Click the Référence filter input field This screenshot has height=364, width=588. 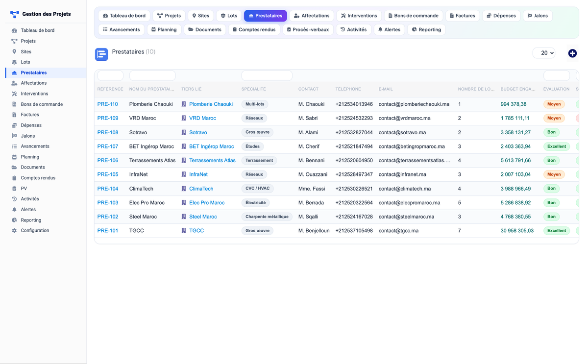110,75
